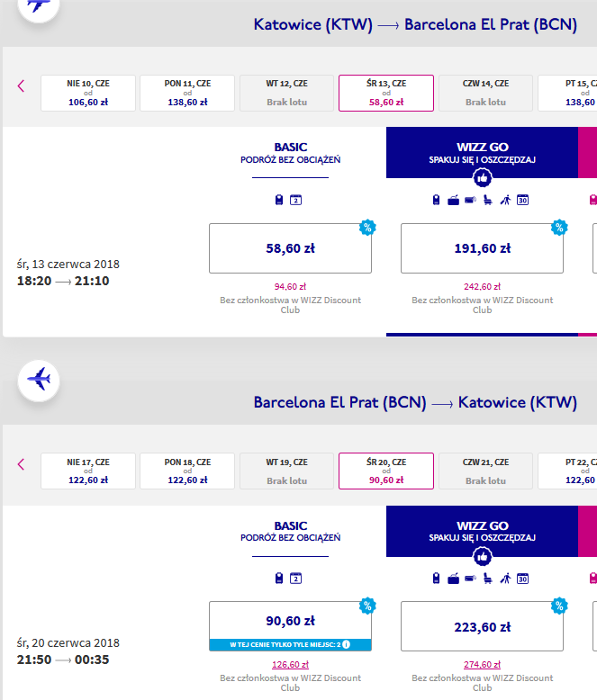Click calendar icon under outbound BASIC
The image size is (597, 700).
click(x=295, y=200)
